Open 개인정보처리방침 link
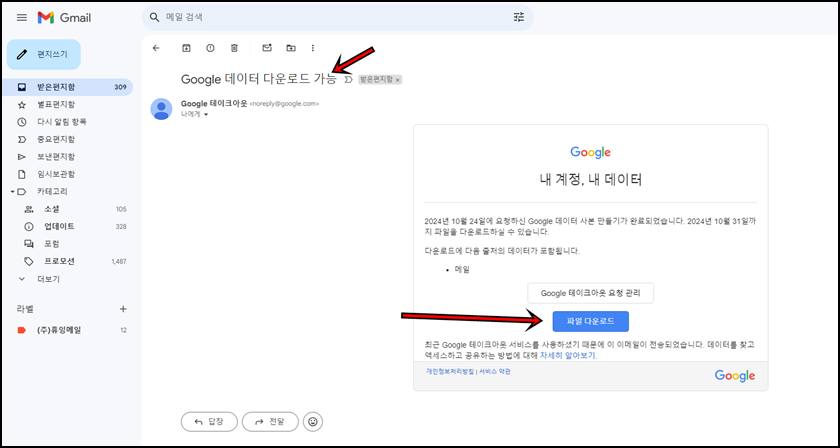Viewport: 840px width, 448px height. click(x=450, y=371)
